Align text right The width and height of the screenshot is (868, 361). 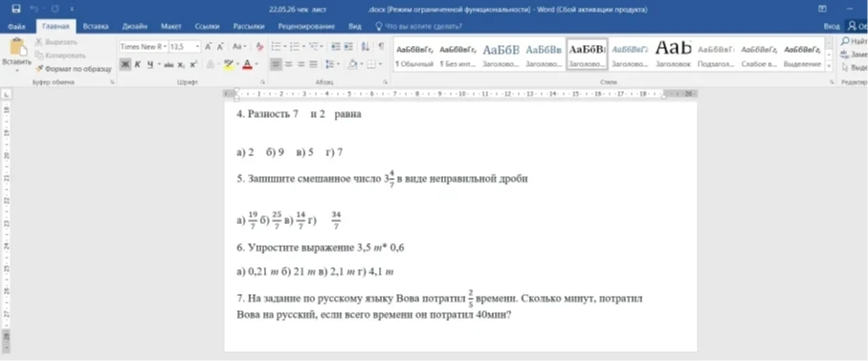pos(301,65)
